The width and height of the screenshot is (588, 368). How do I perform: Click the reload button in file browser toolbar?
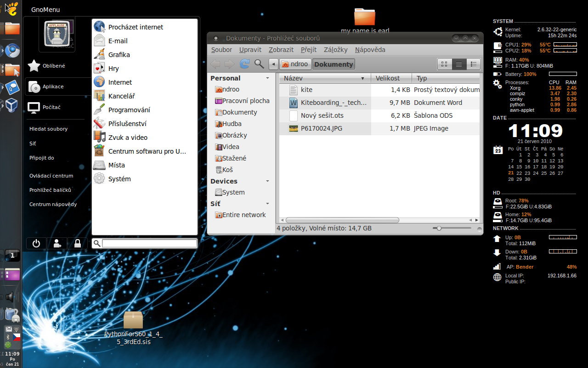(244, 64)
